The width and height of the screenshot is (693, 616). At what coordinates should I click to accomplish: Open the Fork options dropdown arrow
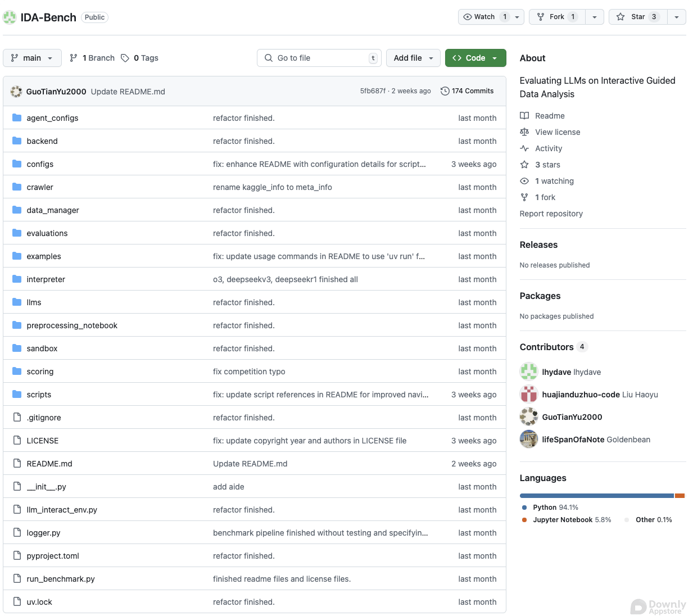click(x=595, y=17)
